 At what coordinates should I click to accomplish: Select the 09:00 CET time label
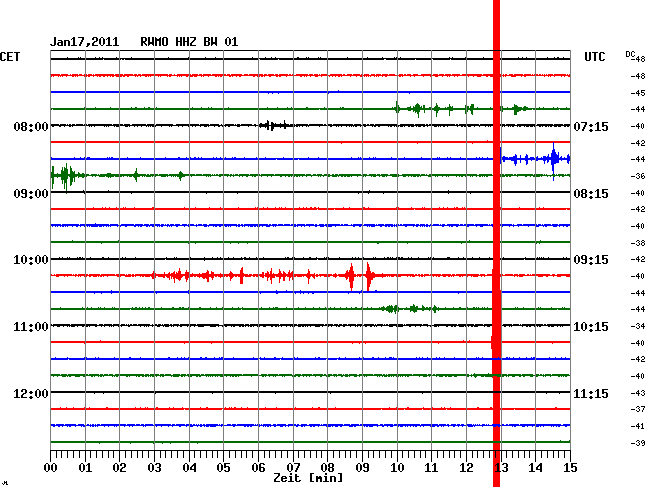tap(31, 194)
